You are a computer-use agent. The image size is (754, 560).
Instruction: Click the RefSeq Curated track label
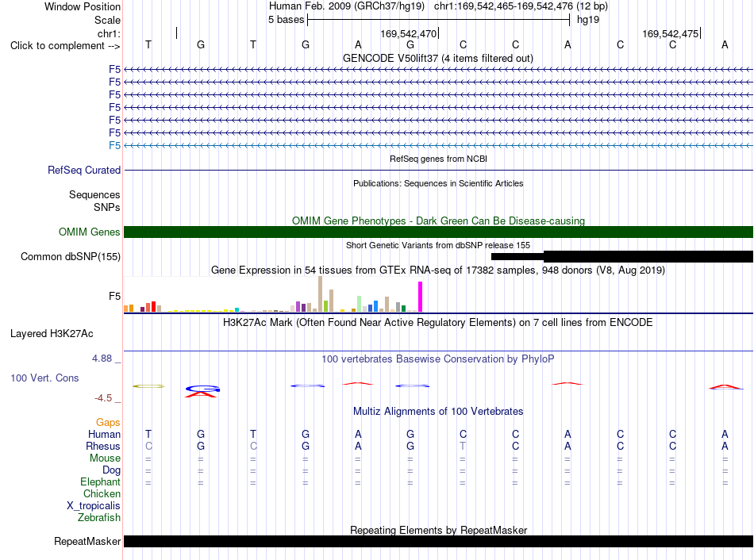(84, 171)
